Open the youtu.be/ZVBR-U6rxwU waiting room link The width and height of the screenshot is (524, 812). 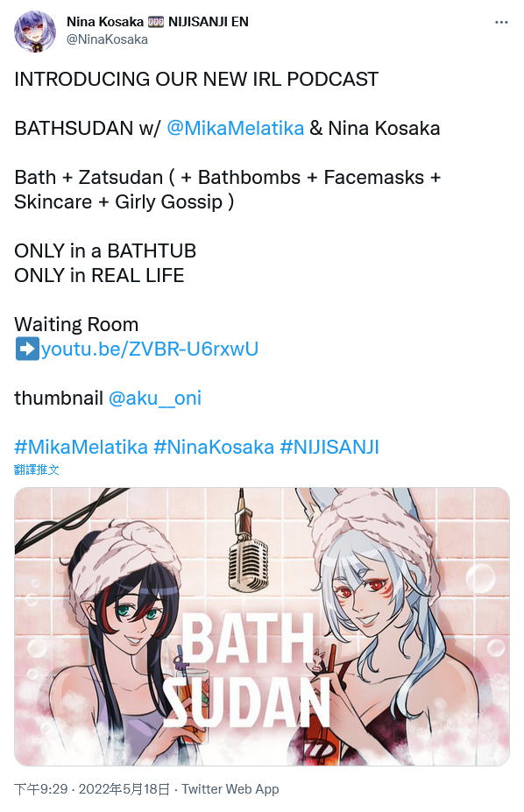coord(150,349)
